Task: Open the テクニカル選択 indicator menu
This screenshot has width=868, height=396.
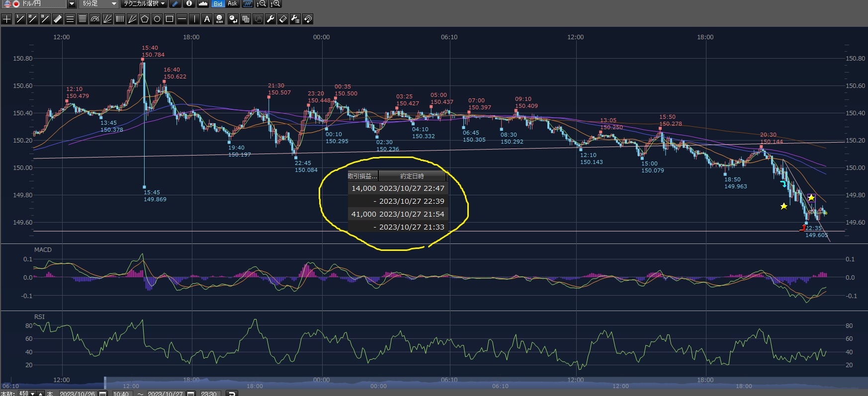Action: pos(144,4)
